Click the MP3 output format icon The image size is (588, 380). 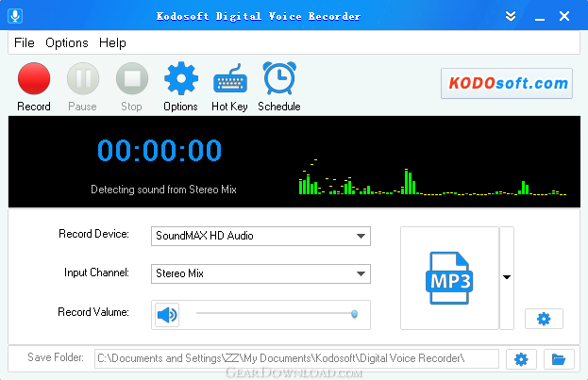click(449, 277)
